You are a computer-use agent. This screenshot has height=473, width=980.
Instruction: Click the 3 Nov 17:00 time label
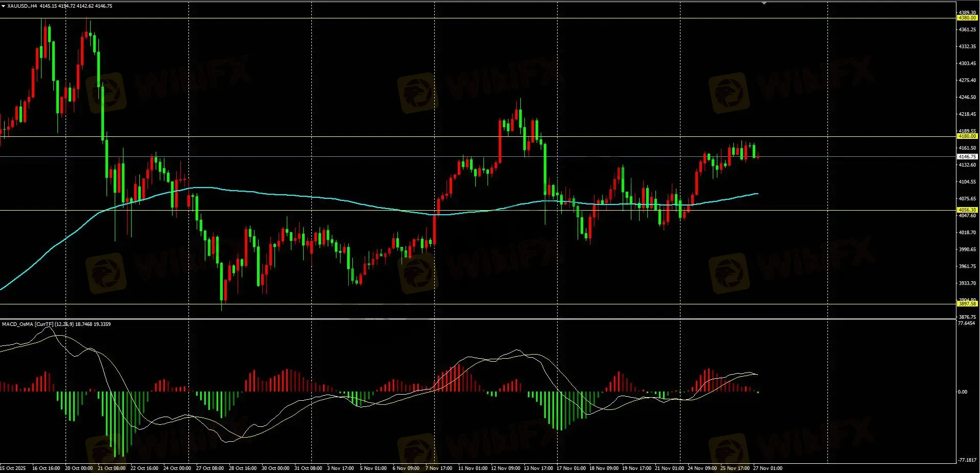[340, 468]
